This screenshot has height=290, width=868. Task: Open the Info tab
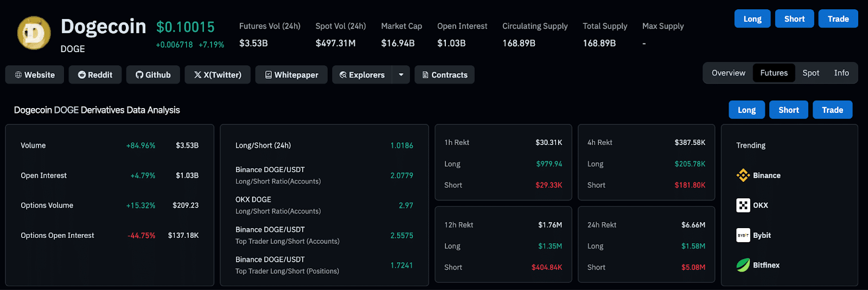[841, 73]
